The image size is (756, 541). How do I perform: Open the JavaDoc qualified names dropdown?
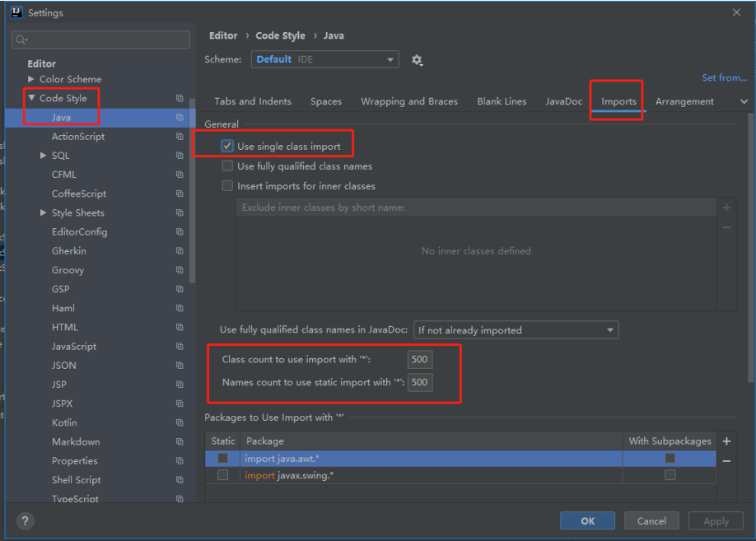click(516, 330)
